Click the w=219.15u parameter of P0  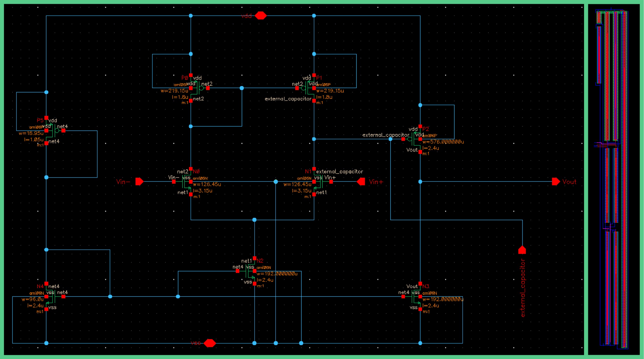(x=174, y=91)
